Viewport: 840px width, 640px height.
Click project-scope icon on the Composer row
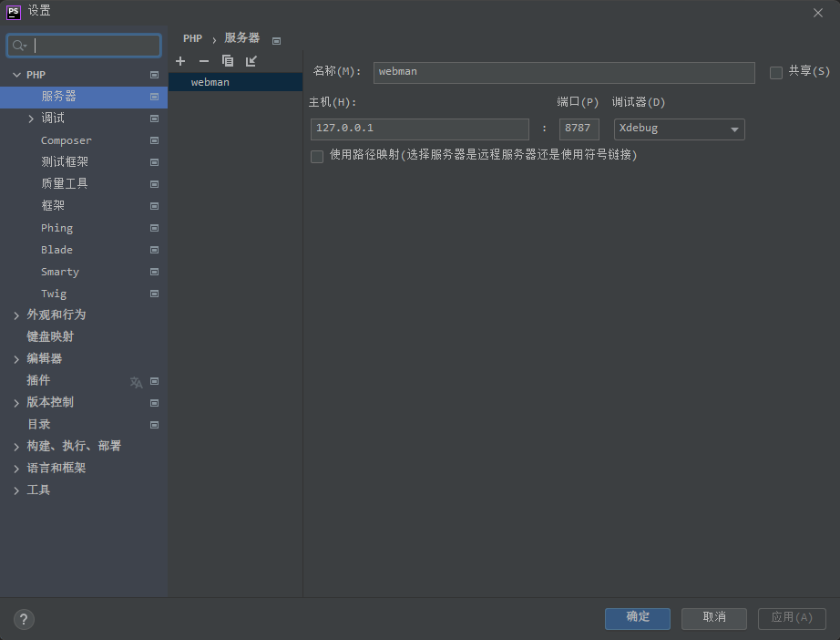(154, 140)
